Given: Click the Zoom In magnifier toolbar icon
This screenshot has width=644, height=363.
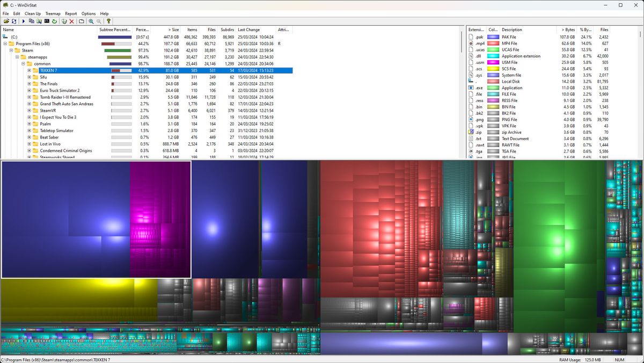Looking at the screenshot, I should click(91, 21).
